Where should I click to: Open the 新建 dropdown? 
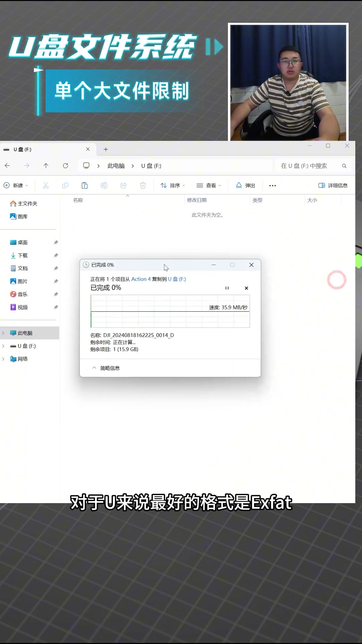16,185
